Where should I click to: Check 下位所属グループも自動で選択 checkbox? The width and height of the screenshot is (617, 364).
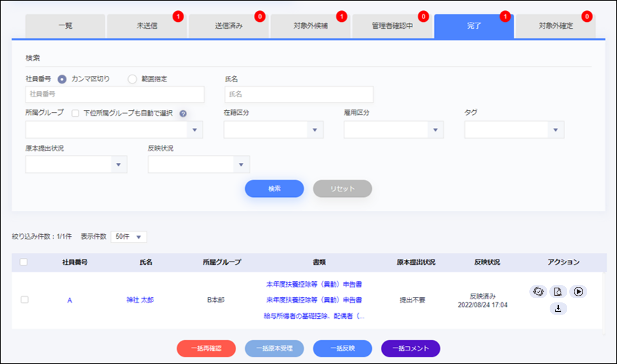(75, 113)
